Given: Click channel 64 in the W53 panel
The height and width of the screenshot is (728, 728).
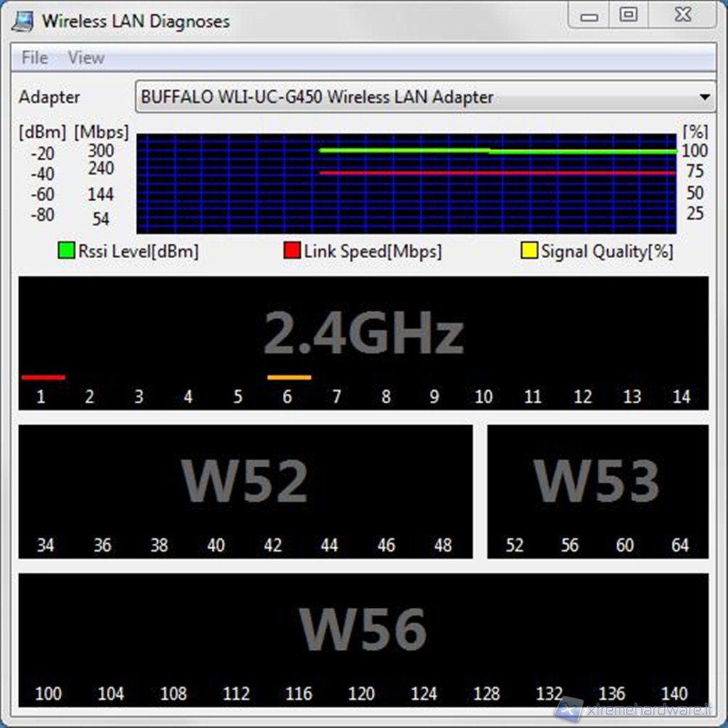Looking at the screenshot, I should point(680,545).
